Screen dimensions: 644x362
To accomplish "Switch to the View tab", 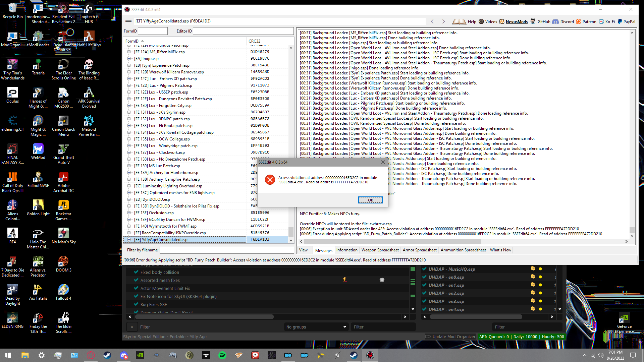I will 303,250.
